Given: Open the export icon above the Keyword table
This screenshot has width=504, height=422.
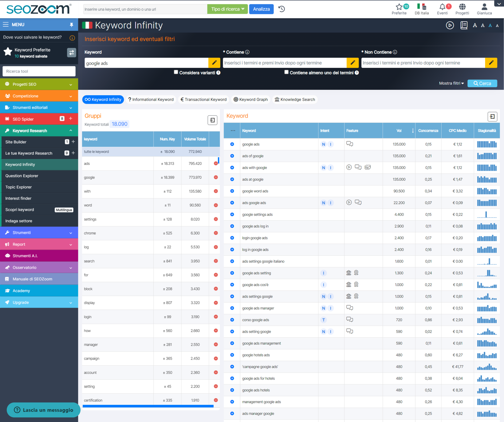Looking at the screenshot, I should coord(492,116).
